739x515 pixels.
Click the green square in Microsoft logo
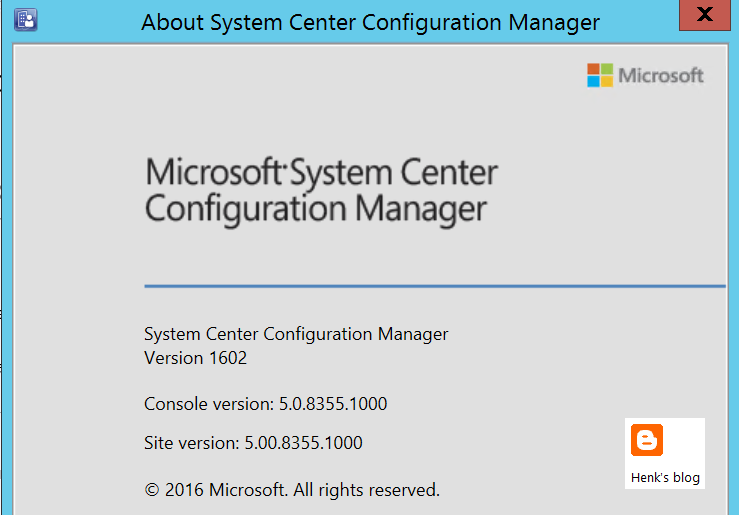(607, 69)
